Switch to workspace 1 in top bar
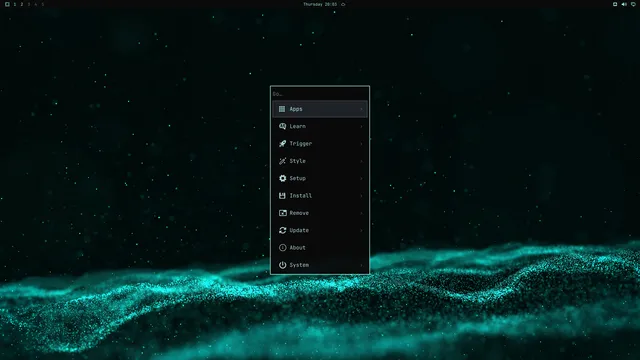 pyautogui.click(x=15, y=4)
